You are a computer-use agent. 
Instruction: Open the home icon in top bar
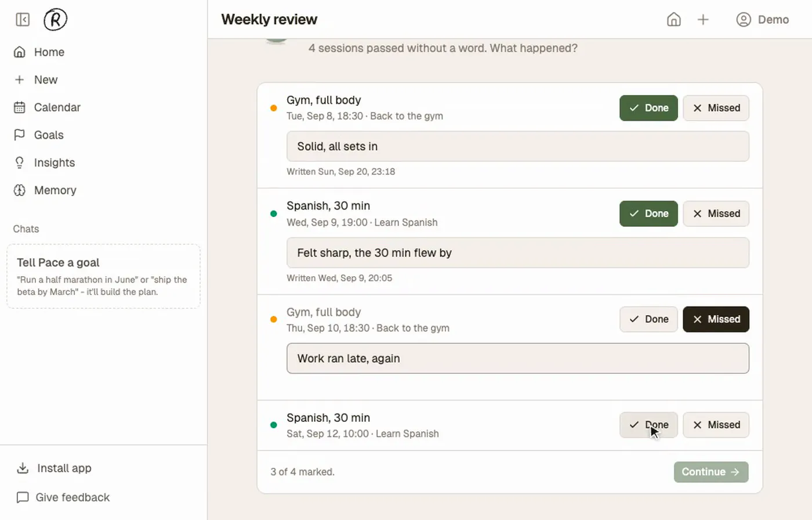673,20
